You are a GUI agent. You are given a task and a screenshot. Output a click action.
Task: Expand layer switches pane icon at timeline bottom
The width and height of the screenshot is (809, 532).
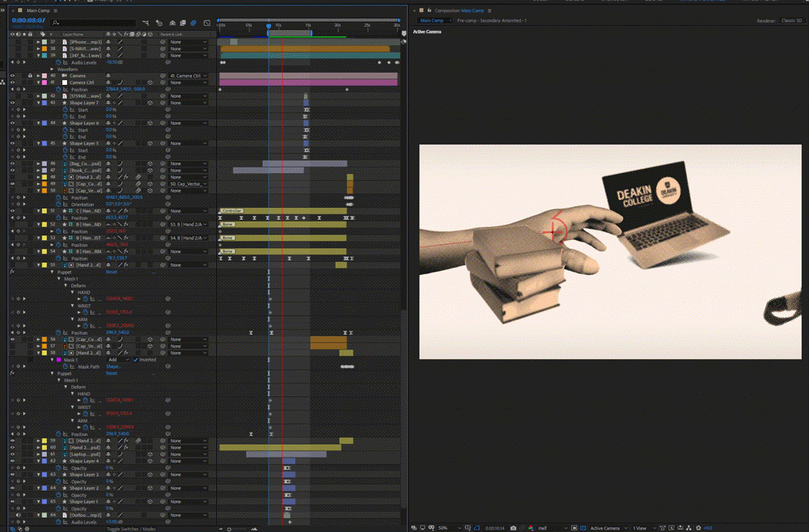[x=14, y=529]
